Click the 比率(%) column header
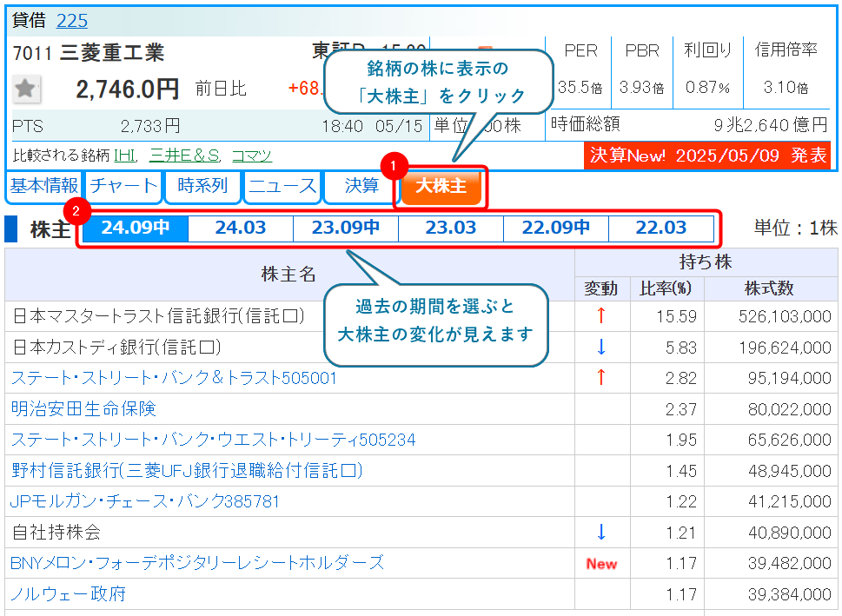Image resolution: width=842 pixels, height=616 pixels. tap(666, 289)
